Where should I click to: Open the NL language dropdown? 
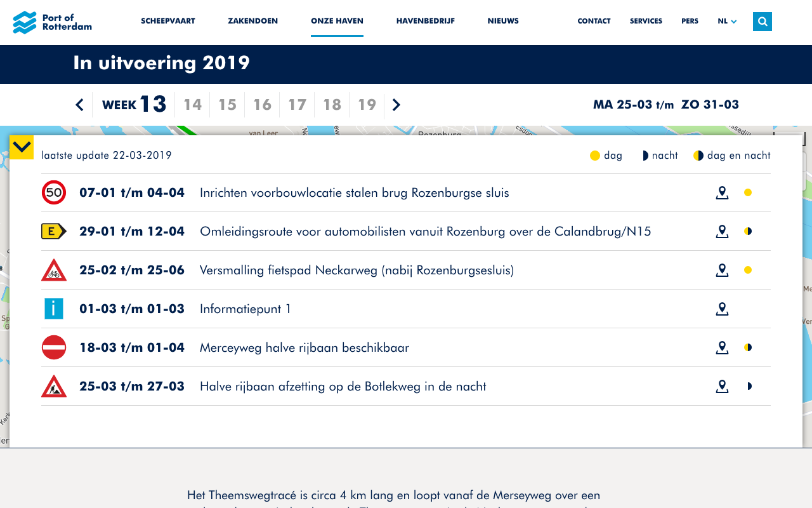tap(727, 21)
